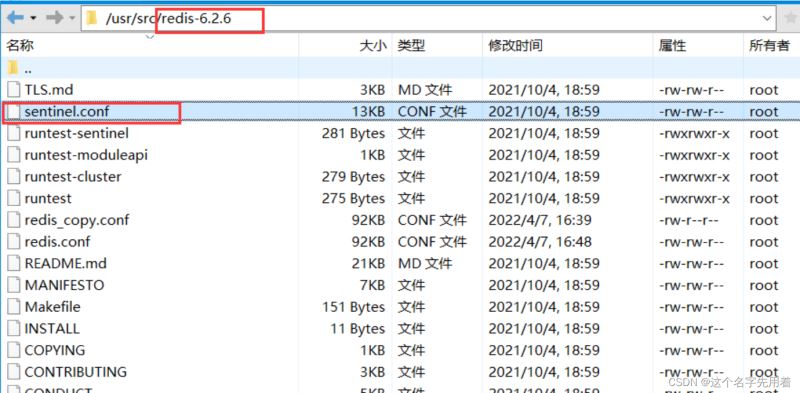Click the /usr/src/redis-6.2.6 path field

coord(429,19)
